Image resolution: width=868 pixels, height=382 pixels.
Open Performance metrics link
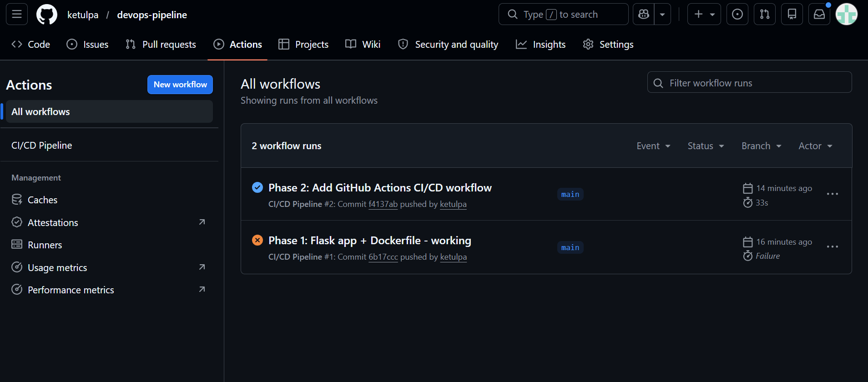coord(109,290)
